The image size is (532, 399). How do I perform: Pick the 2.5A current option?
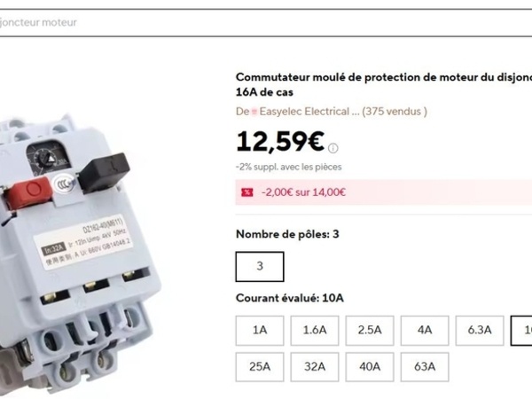370,330
